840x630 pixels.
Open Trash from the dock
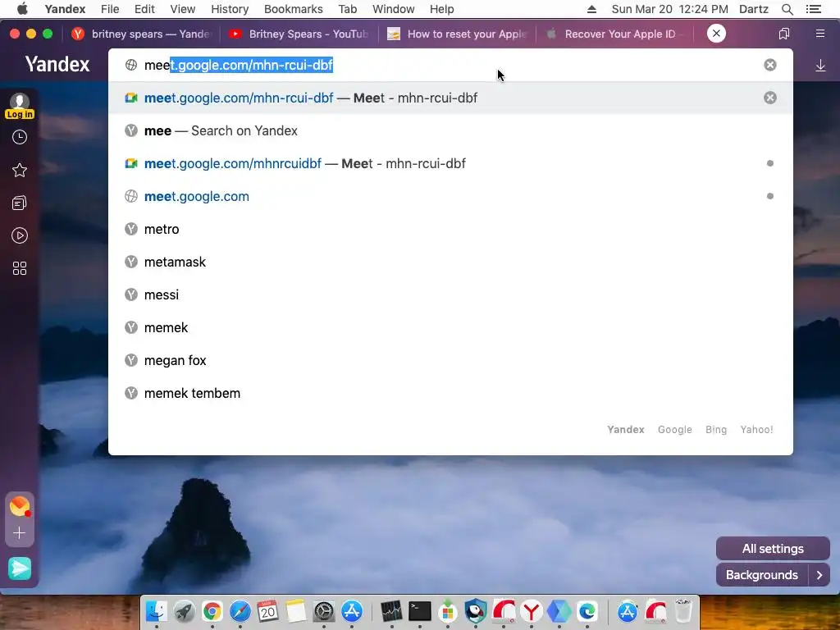pyautogui.click(x=683, y=610)
